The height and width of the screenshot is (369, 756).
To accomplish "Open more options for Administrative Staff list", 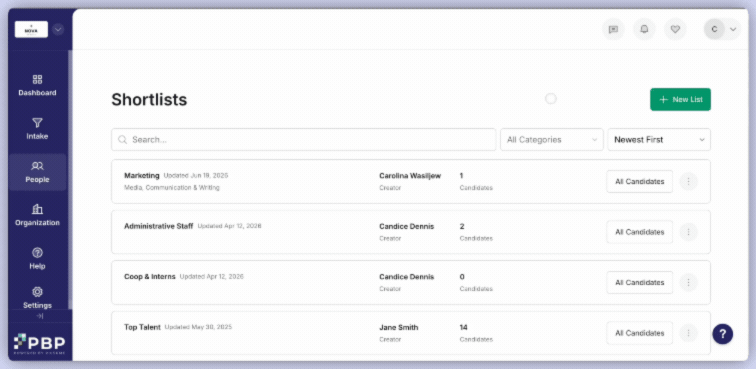I will pyautogui.click(x=688, y=232).
